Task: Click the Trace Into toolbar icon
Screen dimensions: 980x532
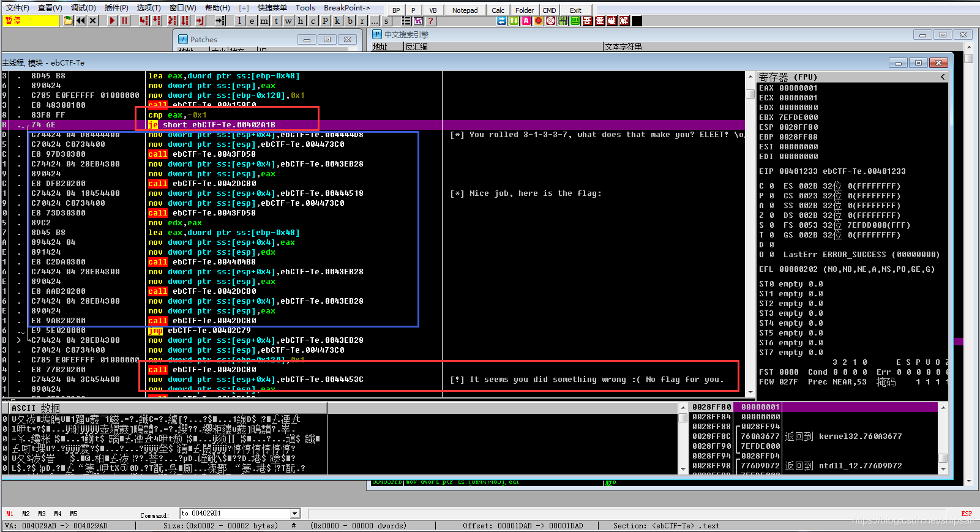Action: pos(172,21)
